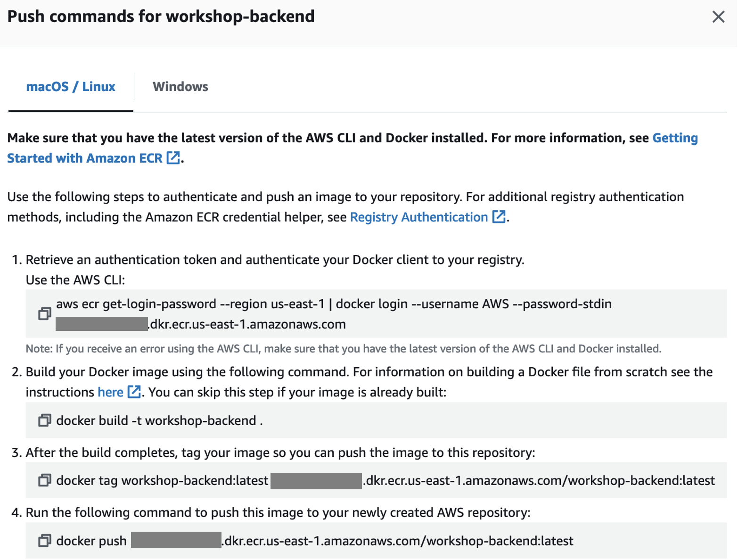
Task: Click the docker push command text
Action: [x=315, y=541]
